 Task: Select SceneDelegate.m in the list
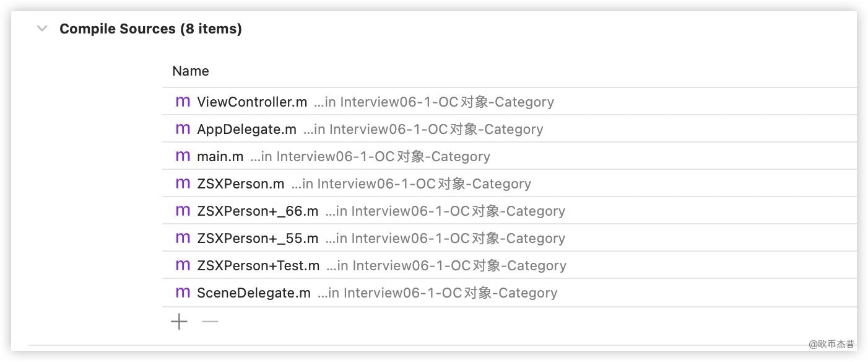[253, 293]
